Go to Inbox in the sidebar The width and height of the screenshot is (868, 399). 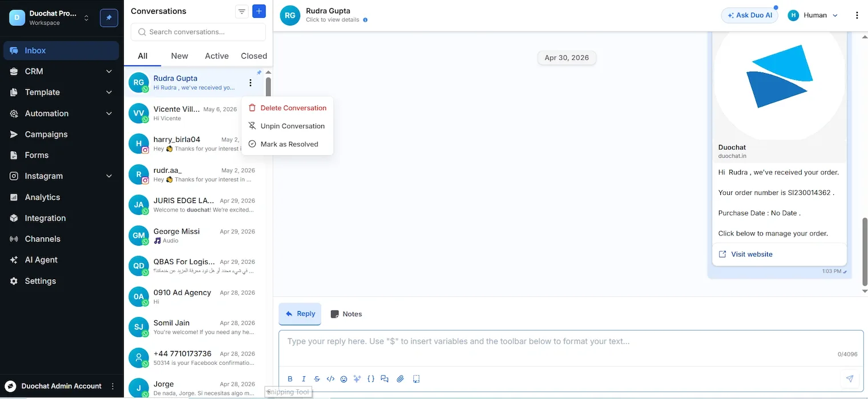coord(62,51)
